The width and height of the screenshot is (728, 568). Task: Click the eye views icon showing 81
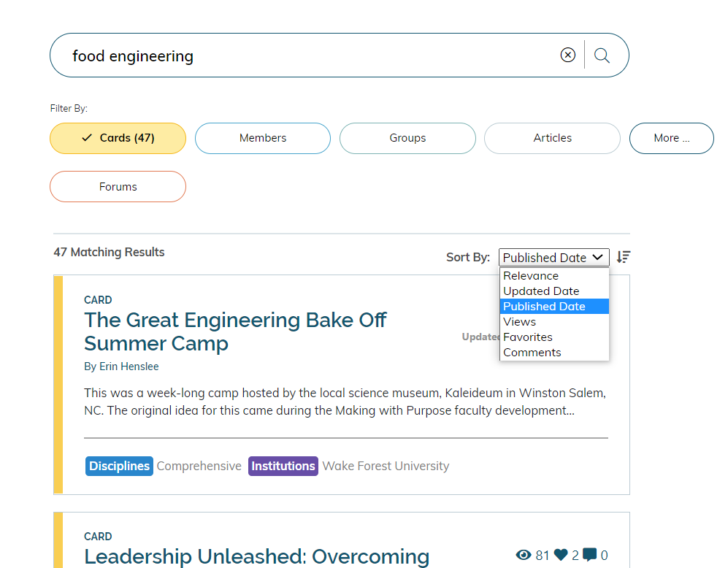pyautogui.click(x=524, y=555)
